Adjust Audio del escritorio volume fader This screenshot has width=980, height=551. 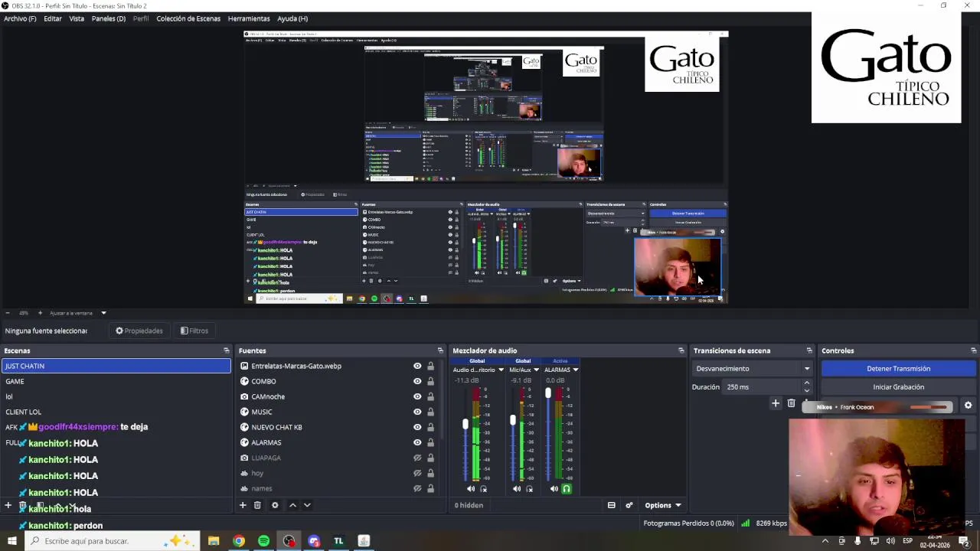click(465, 424)
